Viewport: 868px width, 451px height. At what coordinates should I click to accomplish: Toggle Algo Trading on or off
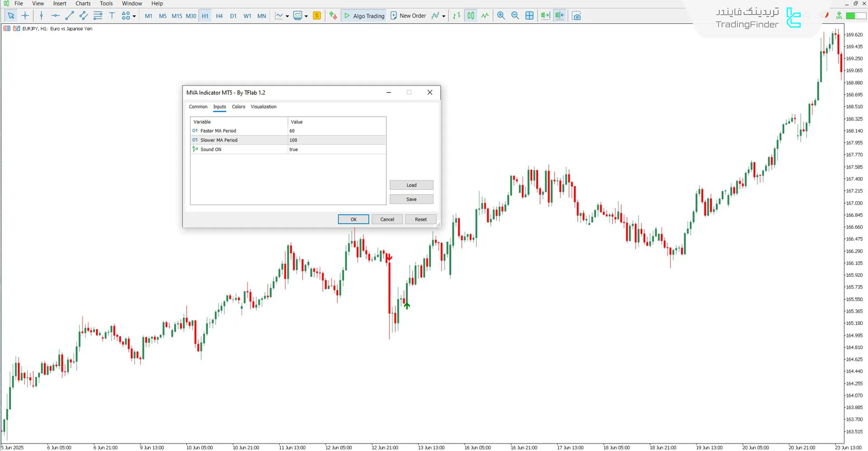point(364,16)
